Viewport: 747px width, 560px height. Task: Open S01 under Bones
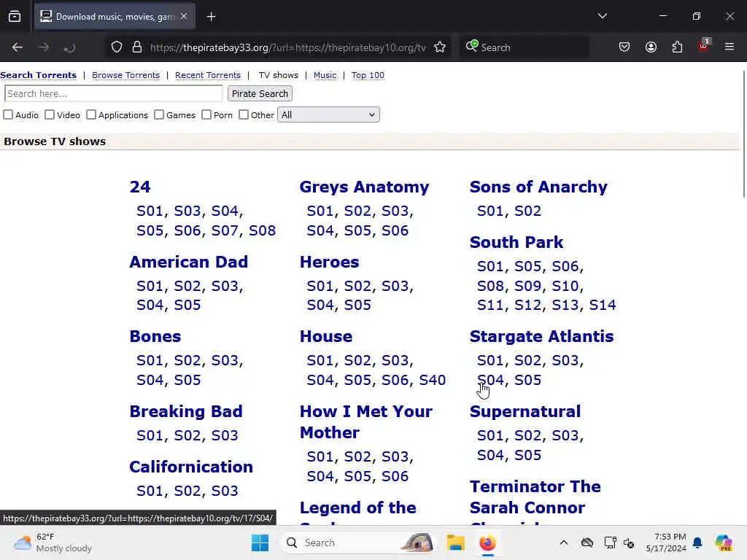coord(150,360)
